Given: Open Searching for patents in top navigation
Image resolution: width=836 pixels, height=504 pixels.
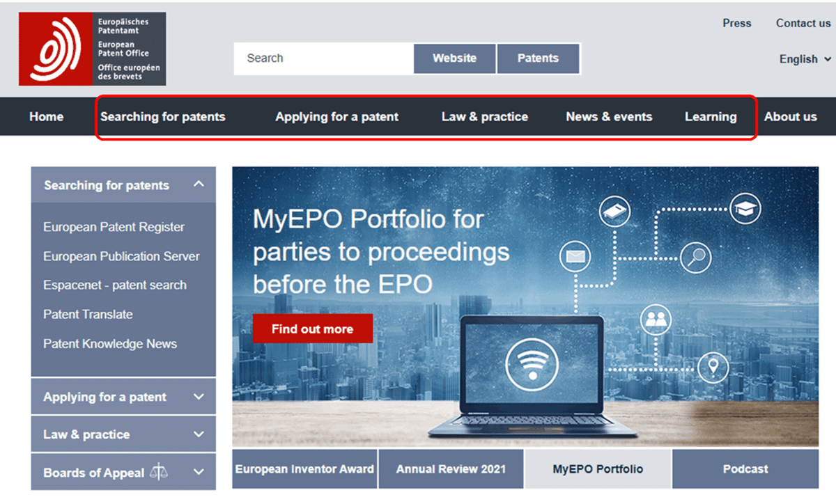Looking at the screenshot, I should coord(163,116).
